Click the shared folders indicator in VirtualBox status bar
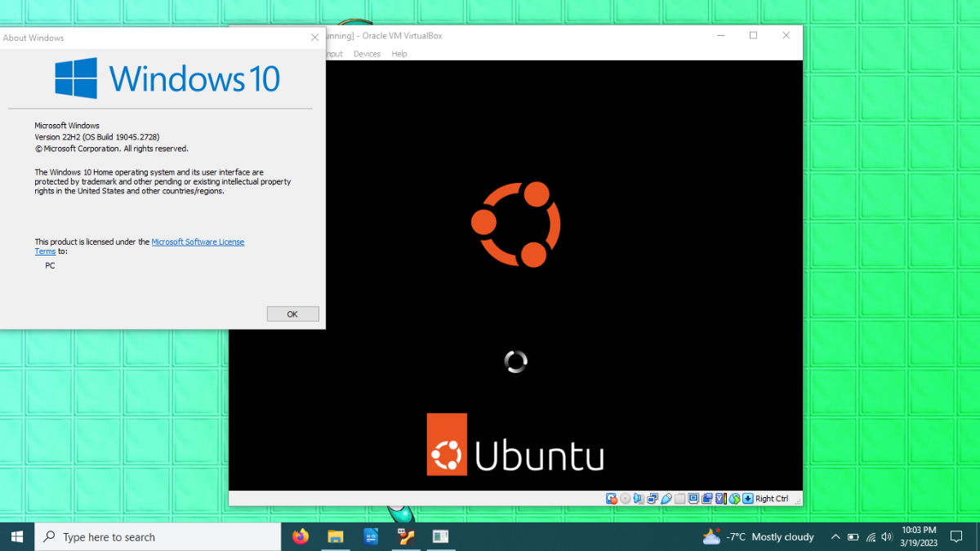 (679, 499)
